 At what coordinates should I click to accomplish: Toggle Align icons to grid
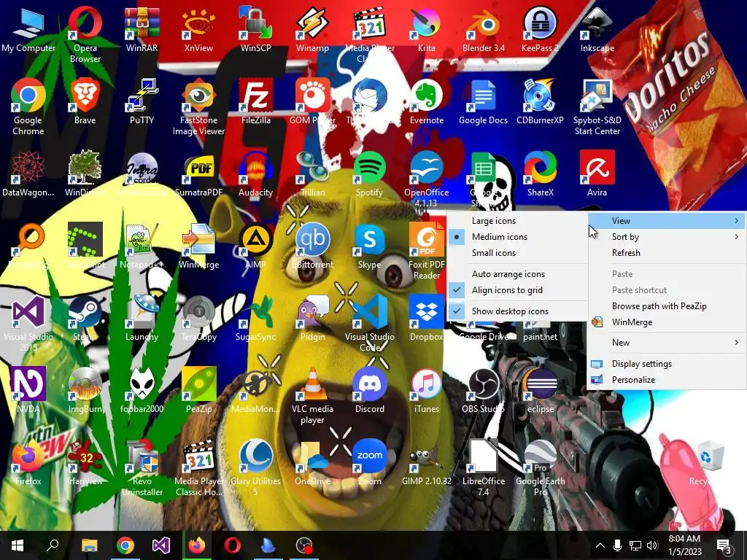pyautogui.click(x=517, y=290)
